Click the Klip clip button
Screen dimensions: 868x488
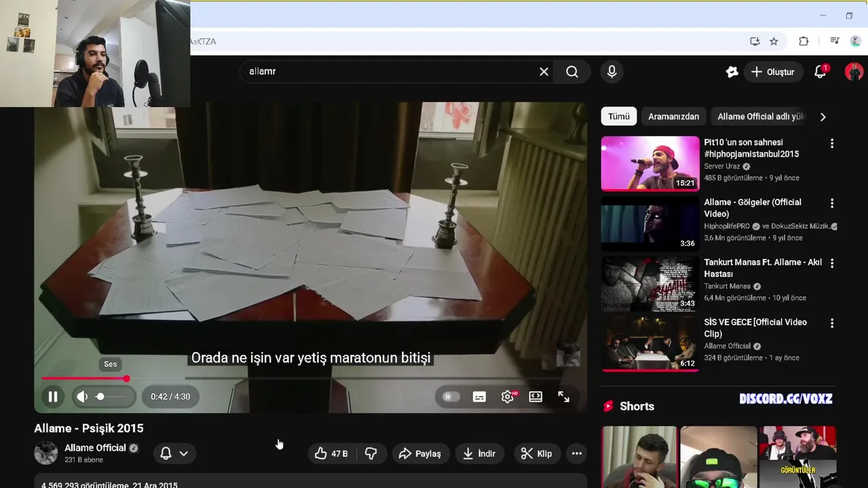tap(536, 453)
